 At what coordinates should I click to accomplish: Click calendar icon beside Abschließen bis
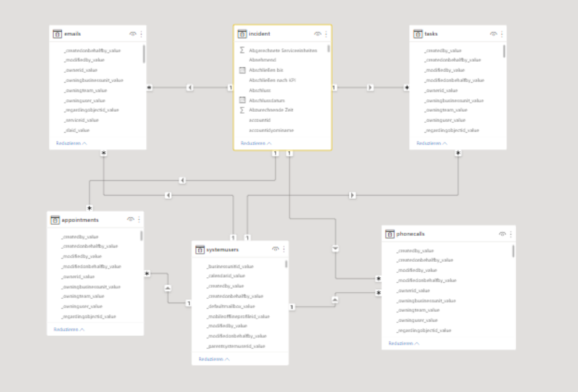(x=242, y=70)
